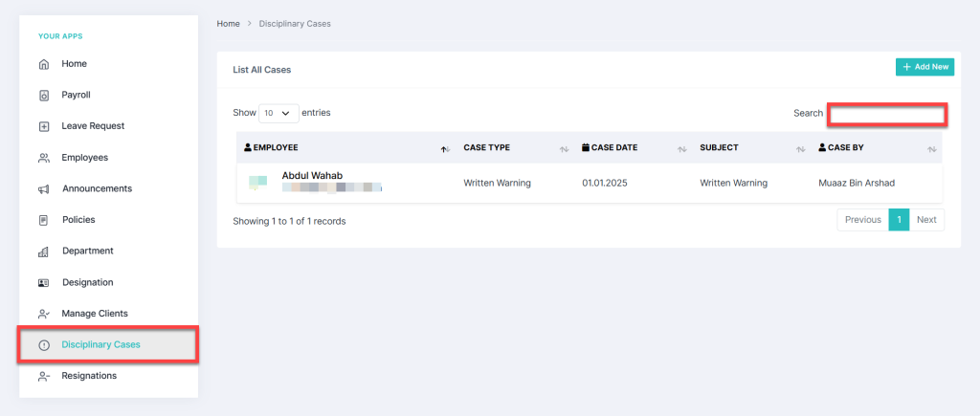This screenshot has width=980, height=416.
Task: Click the Announcements megaphone icon
Action: pyautogui.click(x=44, y=189)
